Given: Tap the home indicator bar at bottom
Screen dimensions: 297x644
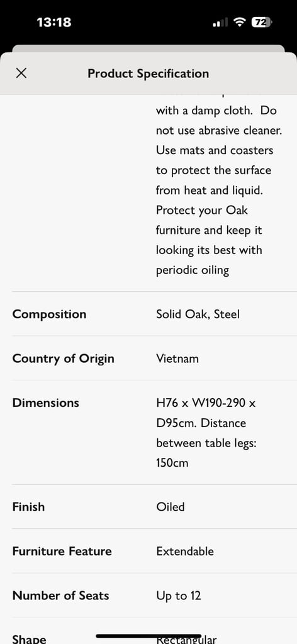Looking at the screenshot, I should pyautogui.click(x=148, y=636).
